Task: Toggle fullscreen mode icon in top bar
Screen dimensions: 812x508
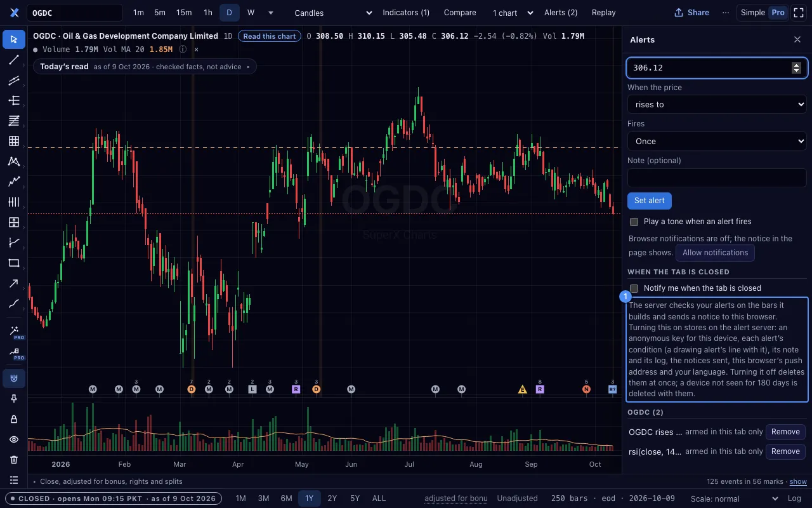Action: coord(799,13)
